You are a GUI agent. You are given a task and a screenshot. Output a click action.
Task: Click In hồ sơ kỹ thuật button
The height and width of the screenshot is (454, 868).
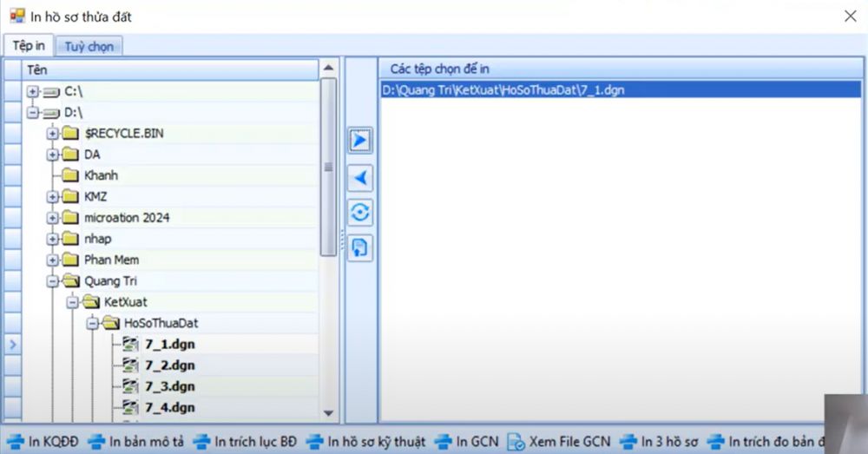[365, 441]
